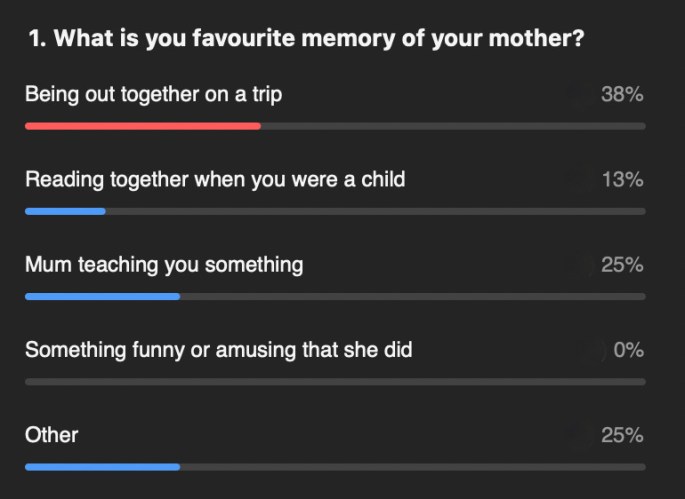Click the faint voters icon beside 13%
This screenshot has width=685, height=499.
click(x=575, y=180)
